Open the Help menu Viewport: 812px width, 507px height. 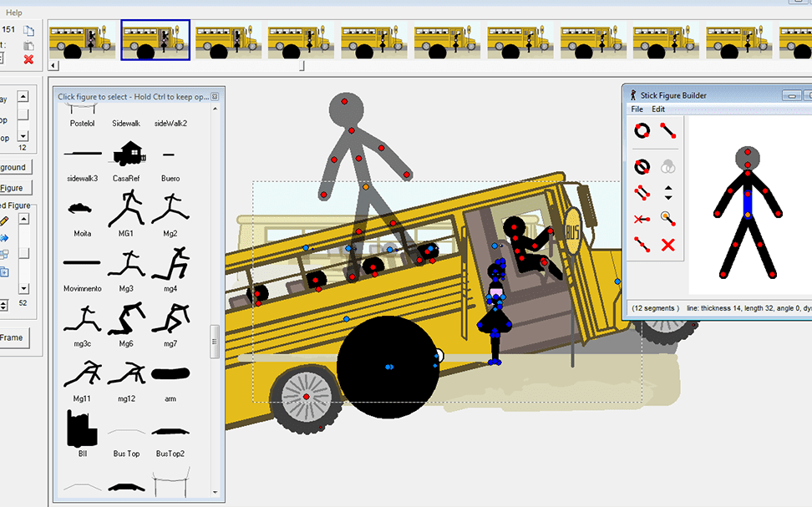tap(14, 13)
